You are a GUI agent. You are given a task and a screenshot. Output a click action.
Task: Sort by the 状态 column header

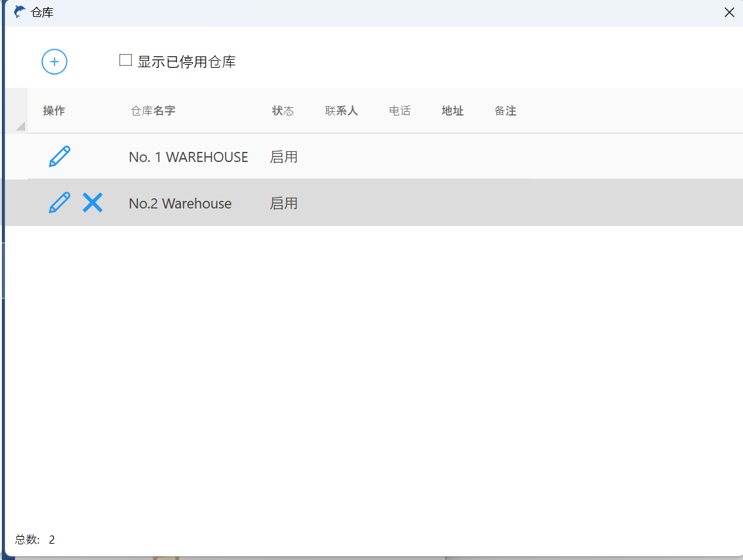coord(283,111)
